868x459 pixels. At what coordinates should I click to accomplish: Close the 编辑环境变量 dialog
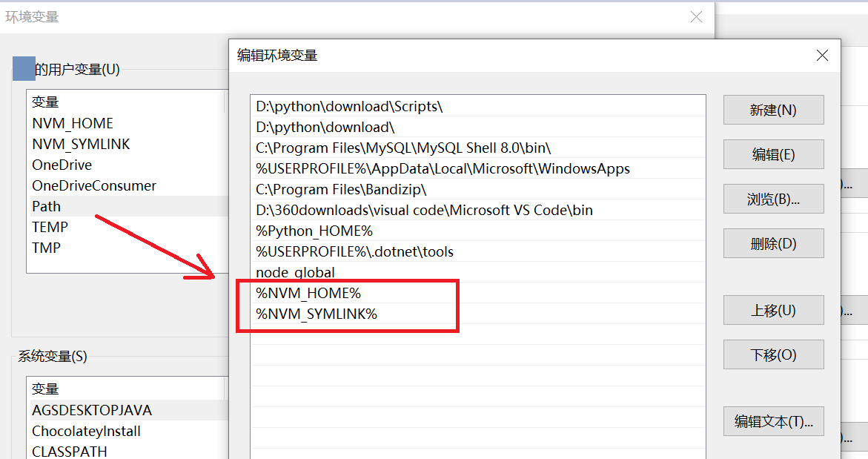[x=822, y=56]
